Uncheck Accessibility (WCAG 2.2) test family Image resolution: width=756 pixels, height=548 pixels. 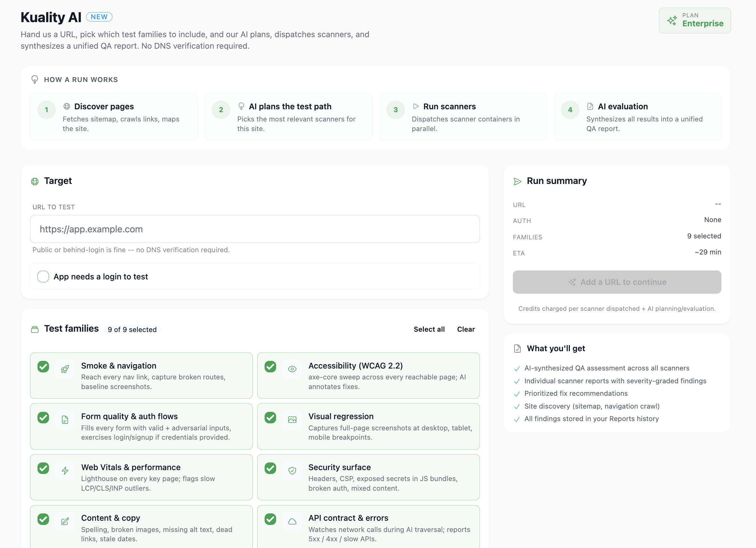(270, 367)
